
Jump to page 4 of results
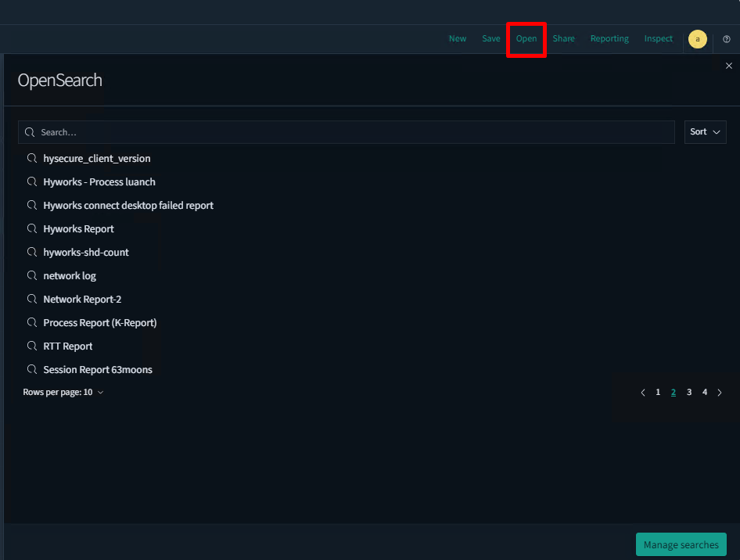(x=705, y=393)
